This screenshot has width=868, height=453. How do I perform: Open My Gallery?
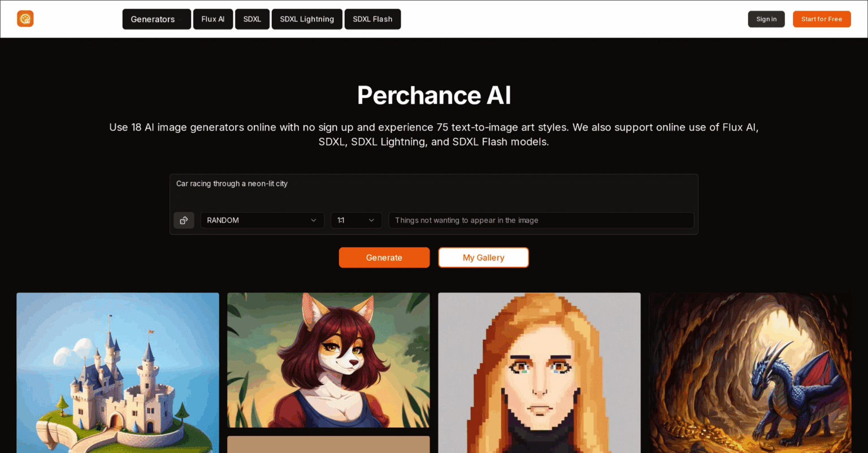click(484, 257)
